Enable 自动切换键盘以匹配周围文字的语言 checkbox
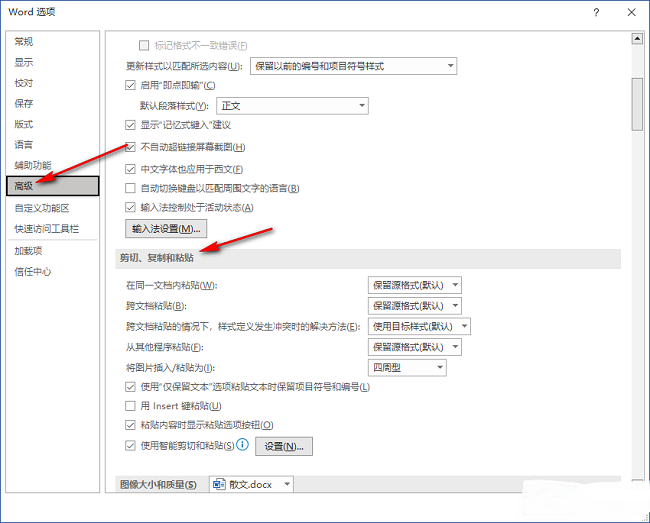 point(130,188)
